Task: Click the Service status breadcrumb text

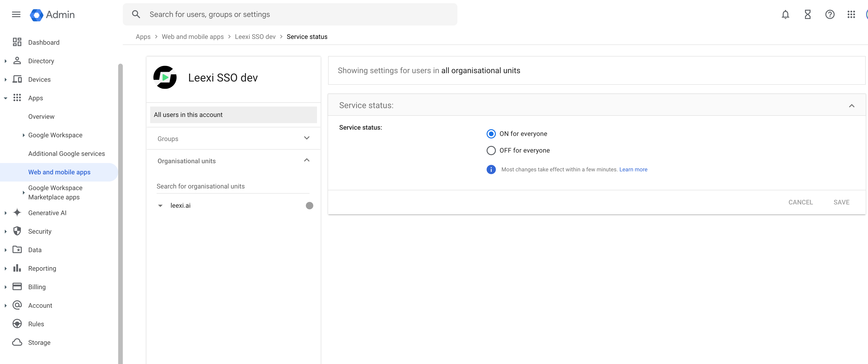Action: (307, 37)
